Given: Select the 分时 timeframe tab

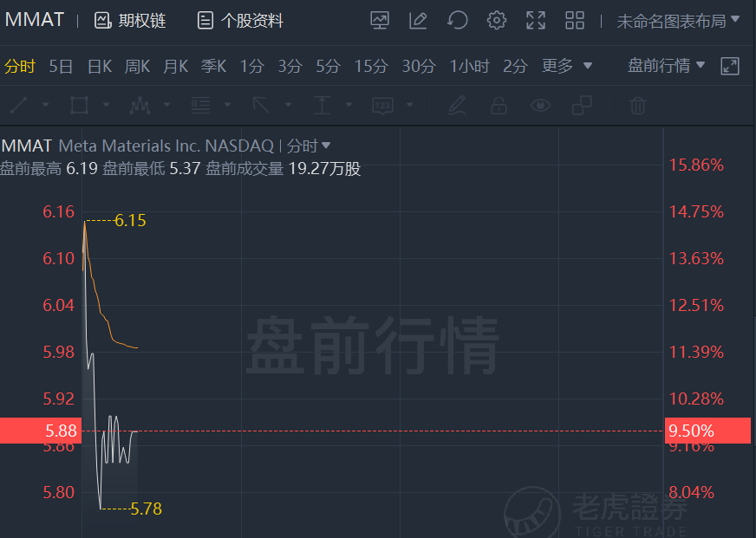Looking at the screenshot, I should coord(20,66).
